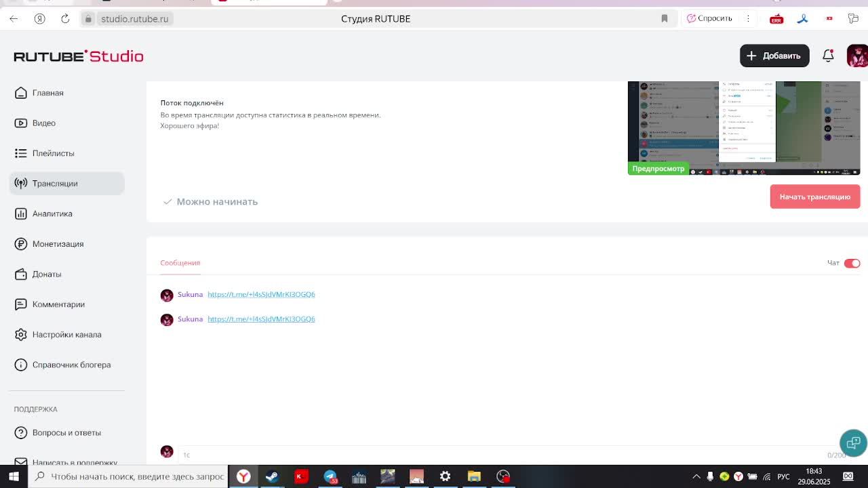Screen dimensions: 868x488
Task: Click the Настройки канала gear icon
Action: 21,334
